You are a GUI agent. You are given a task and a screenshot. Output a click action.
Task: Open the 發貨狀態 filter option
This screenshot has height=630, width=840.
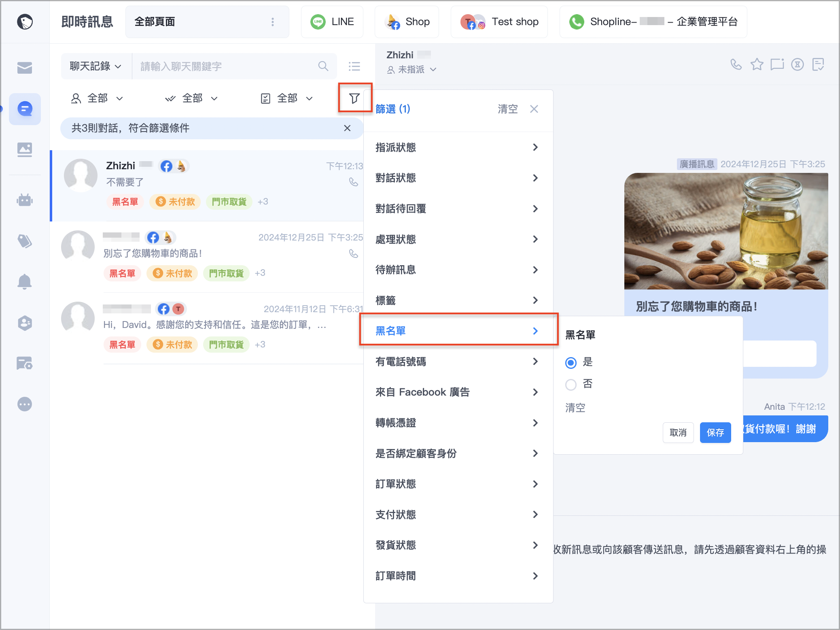458,545
